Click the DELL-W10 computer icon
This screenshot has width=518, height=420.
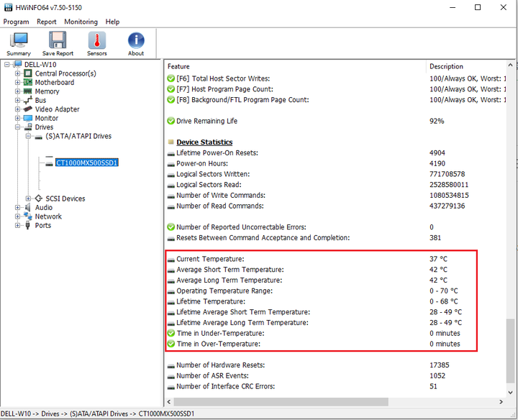point(17,65)
